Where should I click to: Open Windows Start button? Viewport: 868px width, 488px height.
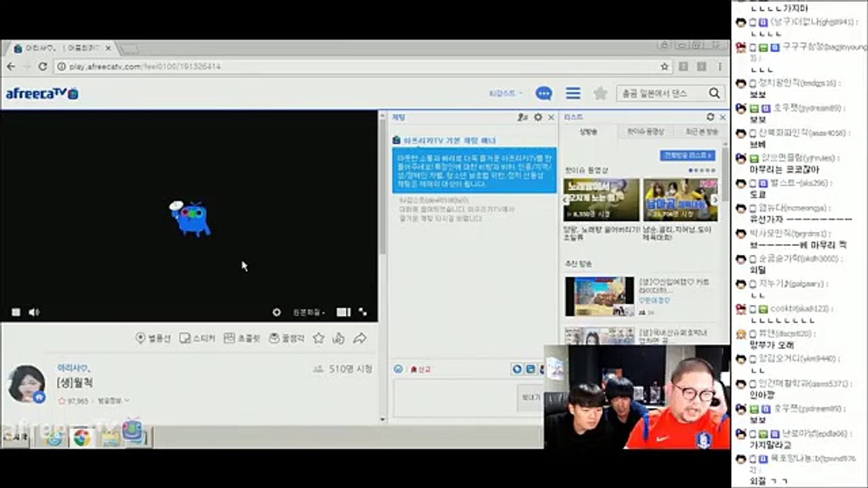[15, 437]
